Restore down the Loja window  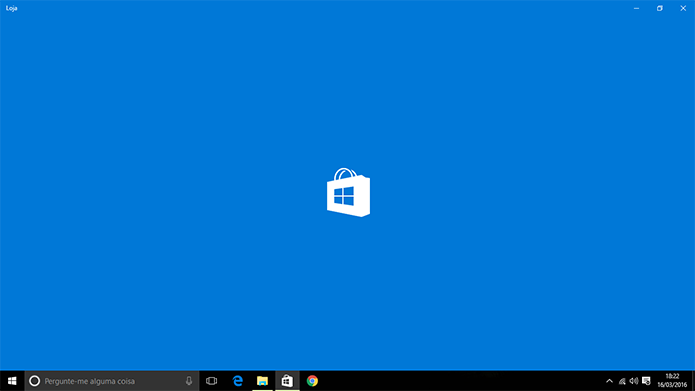pyautogui.click(x=660, y=8)
